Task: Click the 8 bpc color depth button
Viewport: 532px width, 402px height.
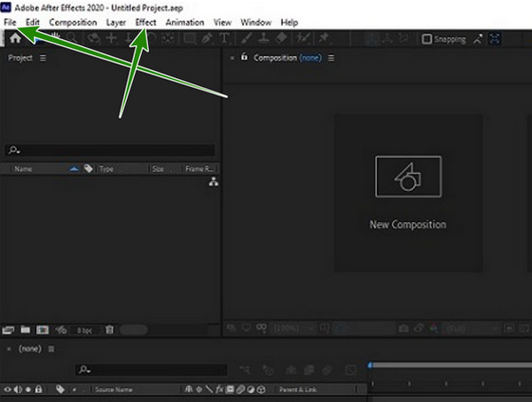Action: 84,330
